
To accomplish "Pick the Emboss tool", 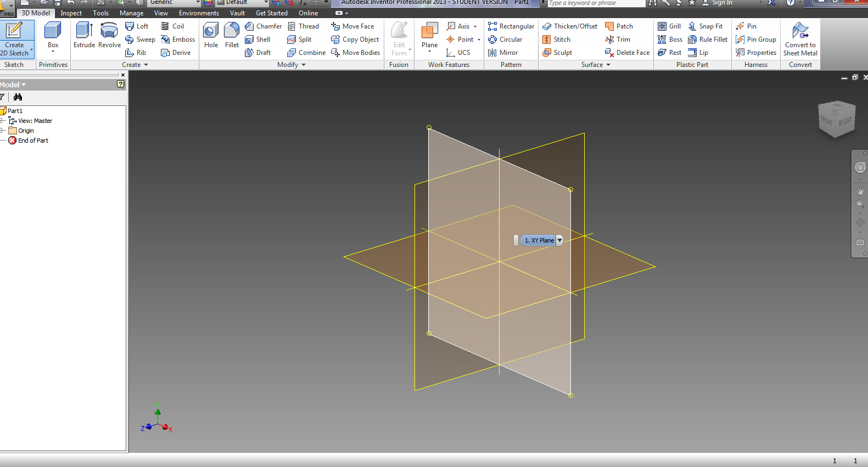I will (x=178, y=40).
